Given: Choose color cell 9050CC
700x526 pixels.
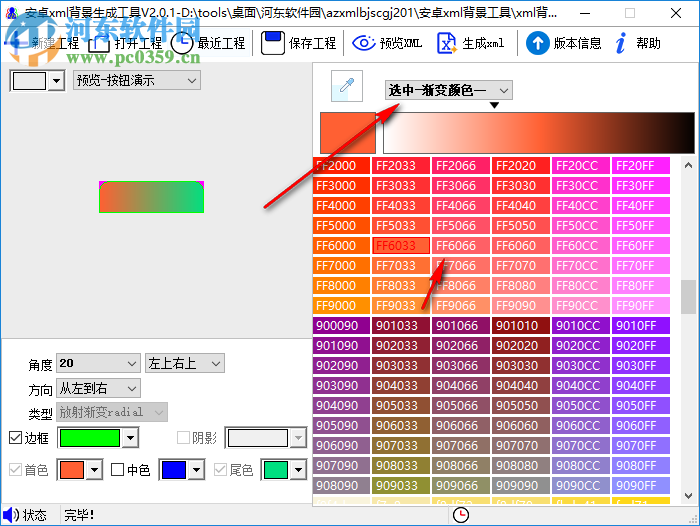Looking at the screenshot, I should 581,405.
